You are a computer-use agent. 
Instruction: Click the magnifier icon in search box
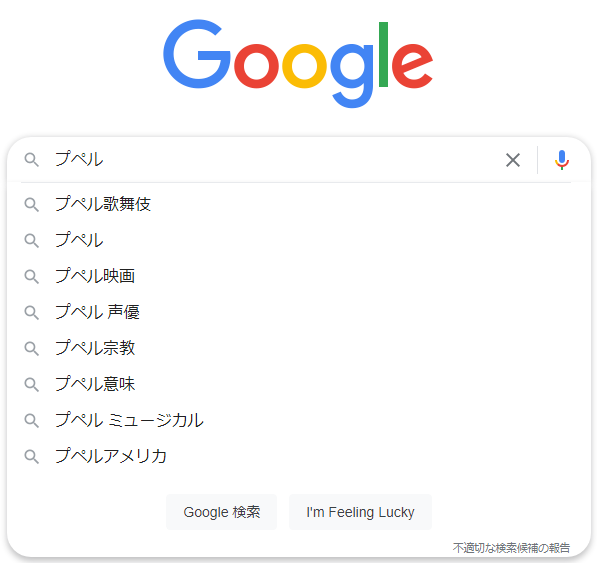(32, 160)
